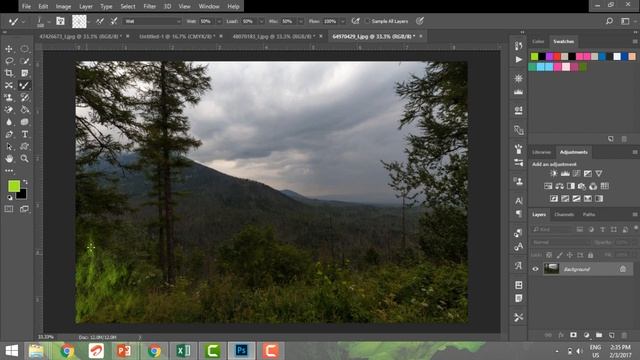This screenshot has width=640, height=360.
Task: Select the Mixer Brush tool in toolbox
Action: pos(24,85)
